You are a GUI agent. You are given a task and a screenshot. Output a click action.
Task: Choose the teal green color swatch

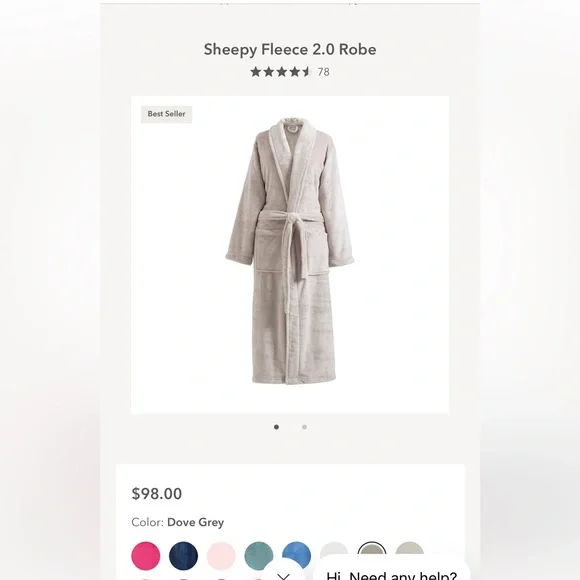[259, 556]
